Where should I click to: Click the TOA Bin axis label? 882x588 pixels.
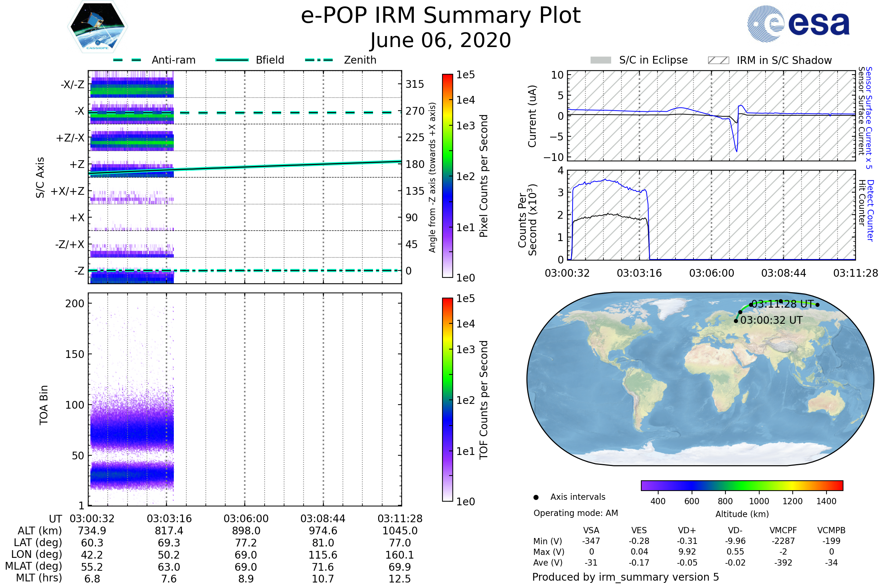44,405
